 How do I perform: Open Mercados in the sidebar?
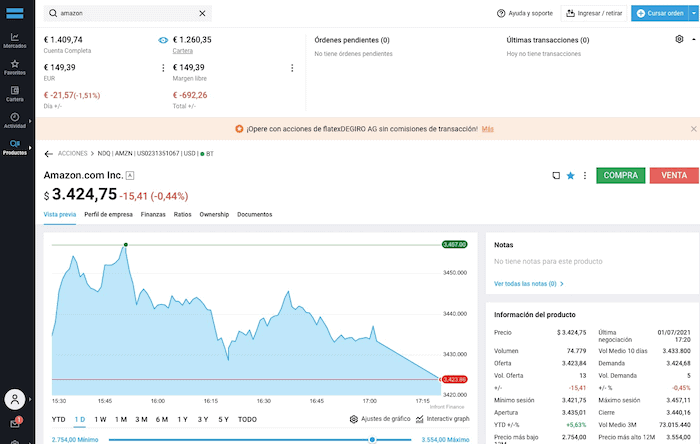pyautogui.click(x=15, y=41)
